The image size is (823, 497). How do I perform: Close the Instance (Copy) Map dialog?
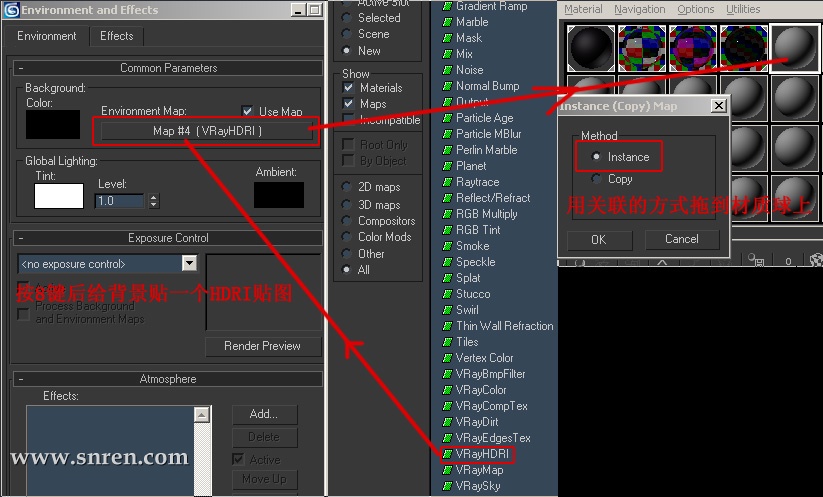click(x=719, y=105)
